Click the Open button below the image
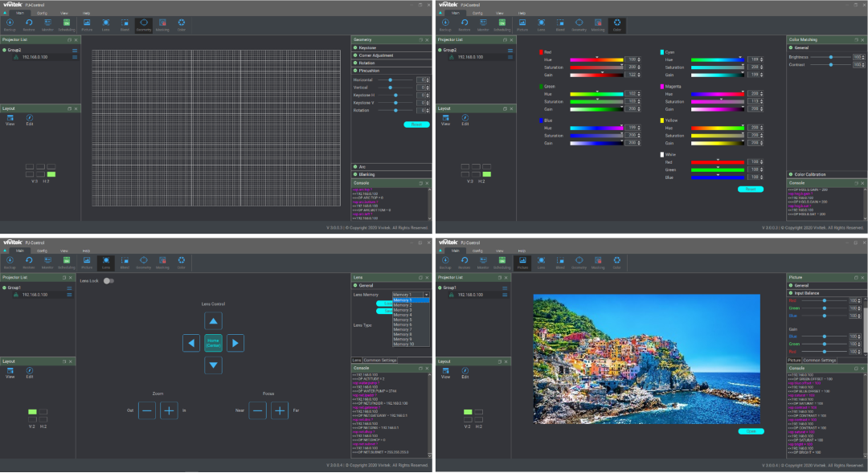The image size is (868, 473). [x=751, y=431]
